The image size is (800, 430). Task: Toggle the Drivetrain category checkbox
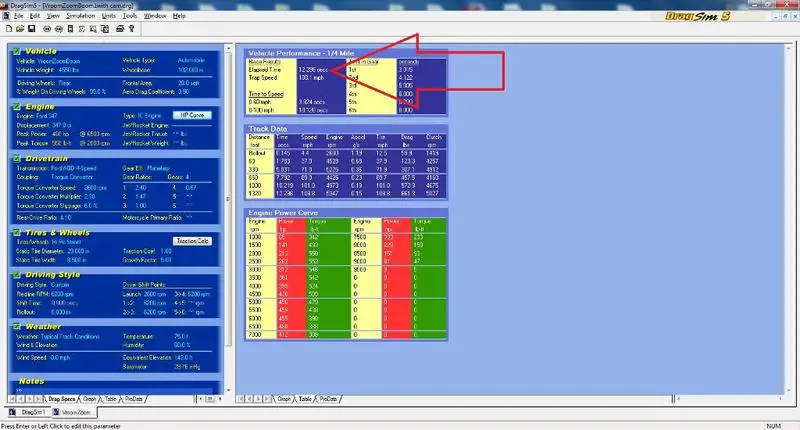pos(17,159)
